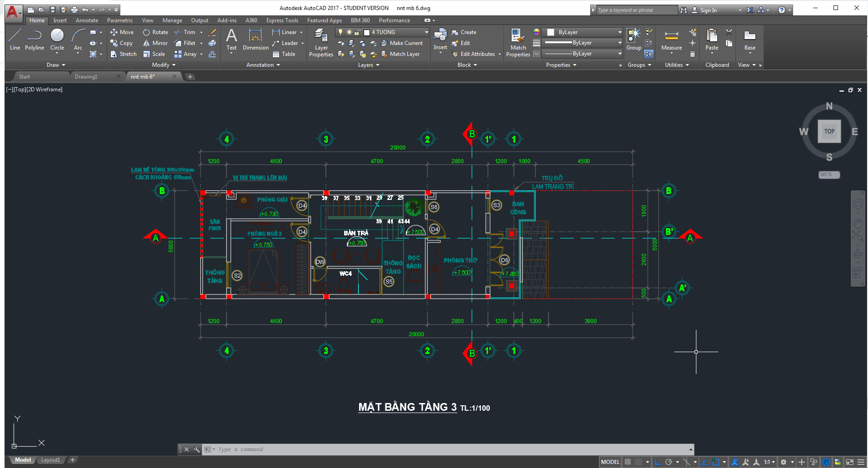Select the Mirror tool
The height and width of the screenshot is (468, 868).
coord(155,43)
